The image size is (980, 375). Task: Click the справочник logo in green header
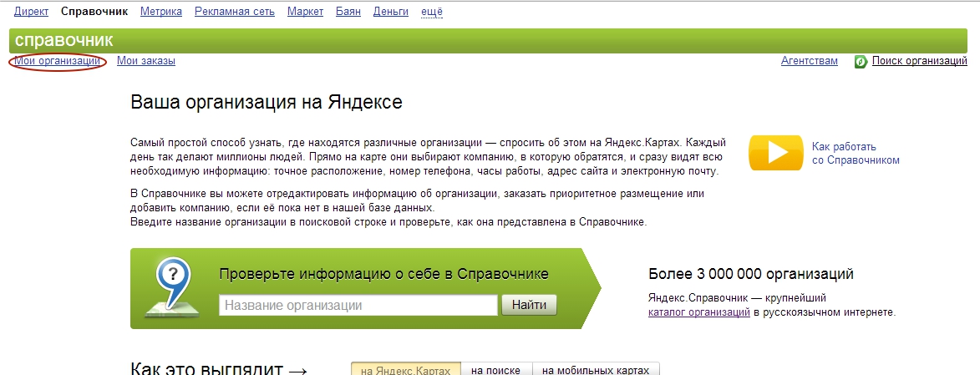(63, 41)
